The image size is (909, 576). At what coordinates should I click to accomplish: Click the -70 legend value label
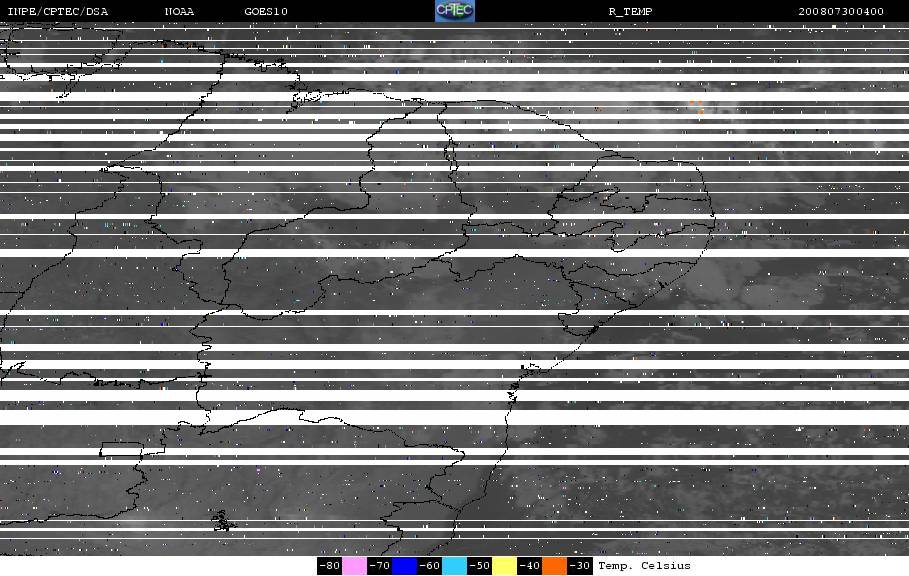[x=379, y=566]
